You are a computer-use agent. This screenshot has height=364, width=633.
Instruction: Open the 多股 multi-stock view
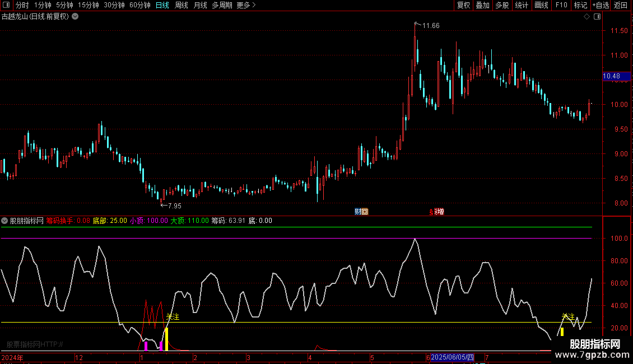(502, 5)
